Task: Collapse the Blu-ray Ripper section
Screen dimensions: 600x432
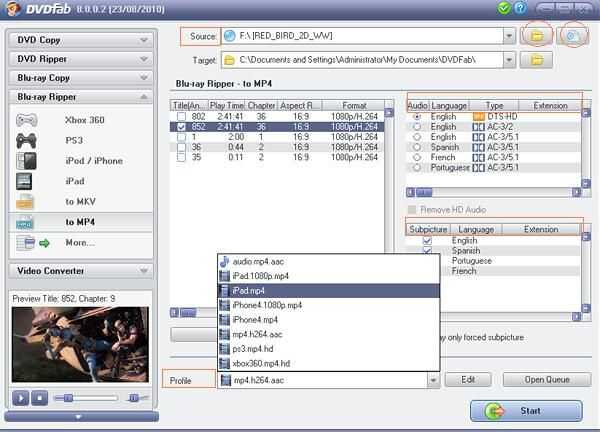Action: coord(144,97)
